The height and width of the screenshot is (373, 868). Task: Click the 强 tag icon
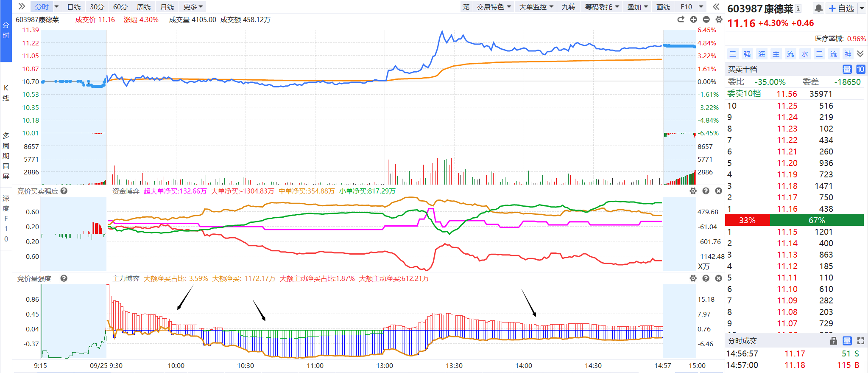coord(747,54)
